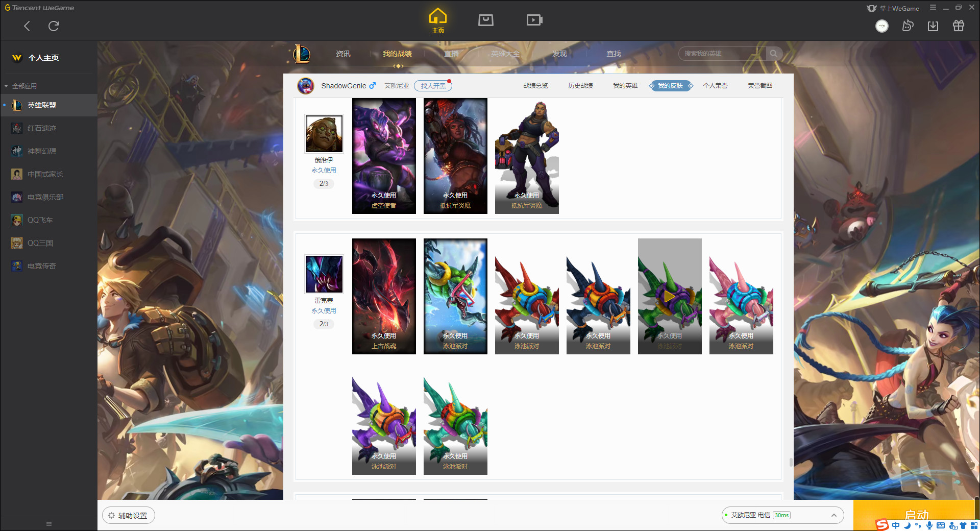This screenshot has width=980, height=531.
Task: Open the pink 泳池派对 chroma card
Action: tap(741, 296)
